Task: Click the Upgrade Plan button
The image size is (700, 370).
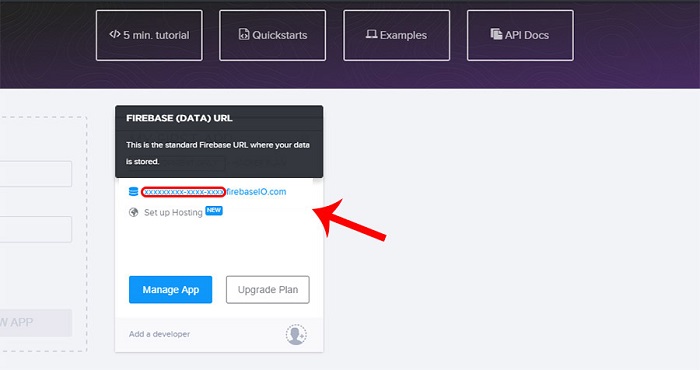Action: coord(268,290)
